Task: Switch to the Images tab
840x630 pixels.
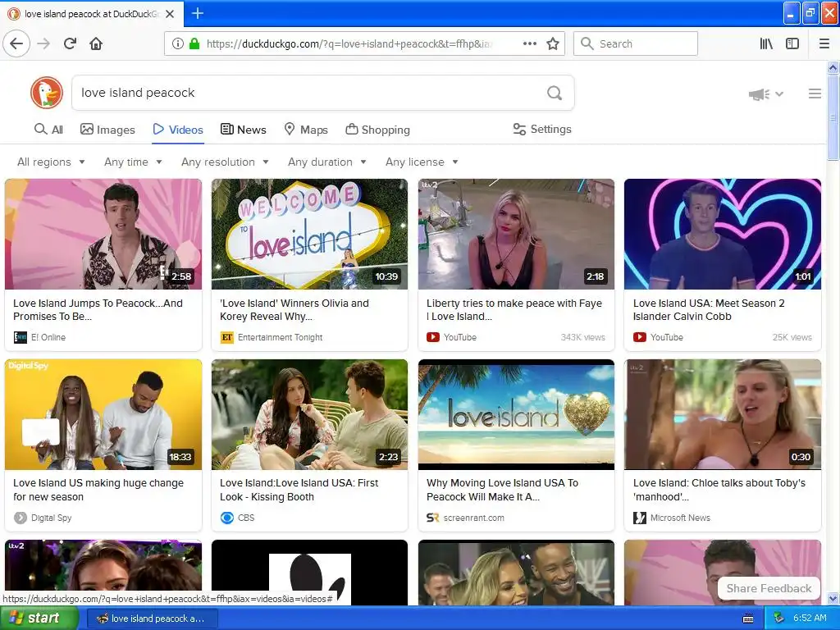Action: pyautogui.click(x=107, y=129)
